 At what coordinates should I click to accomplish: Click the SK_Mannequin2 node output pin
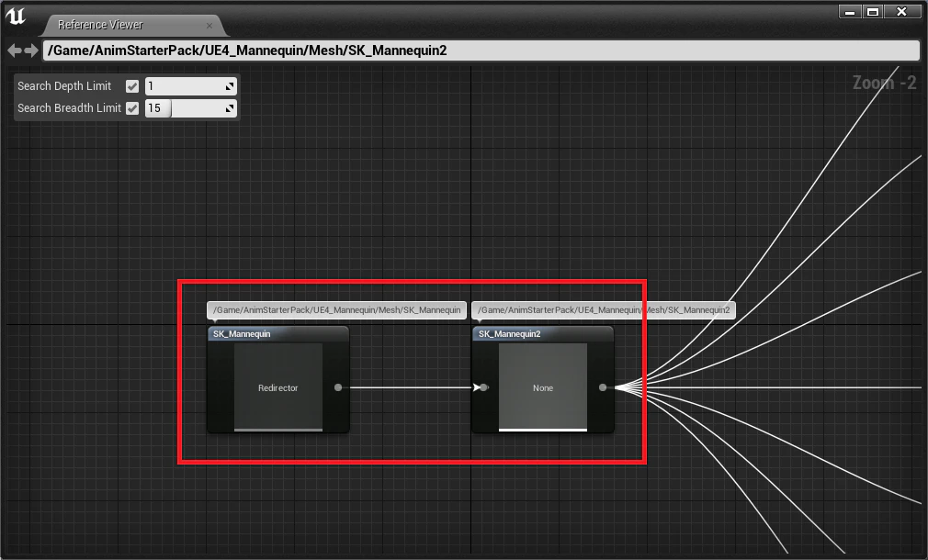[603, 388]
